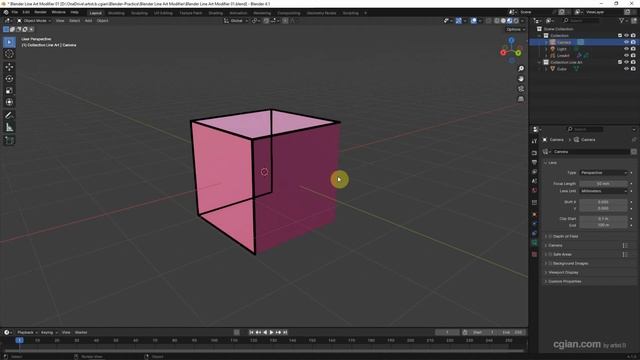The height and width of the screenshot is (360, 640).
Task: Disable Light in renders camera icon
Action: tap(633, 49)
